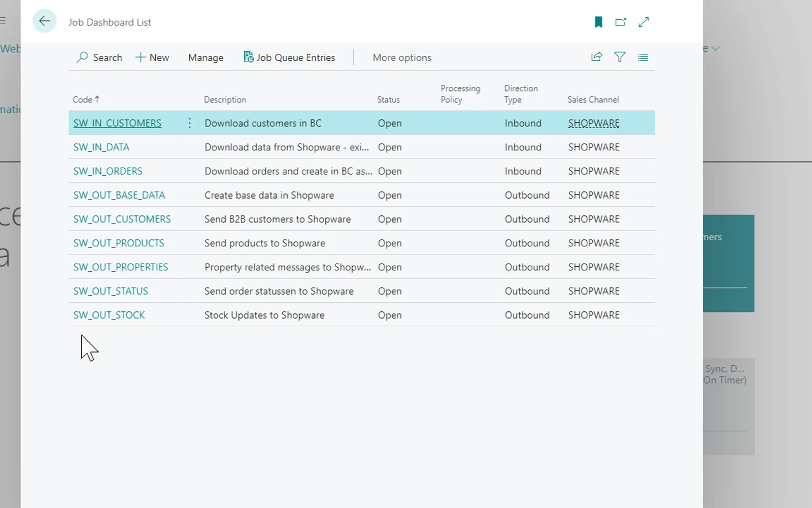Image resolution: width=812 pixels, height=508 pixels.
Task: Select 'Create base data in Shopware' cell
Action: pyautogui.click(x=269, y=195)
